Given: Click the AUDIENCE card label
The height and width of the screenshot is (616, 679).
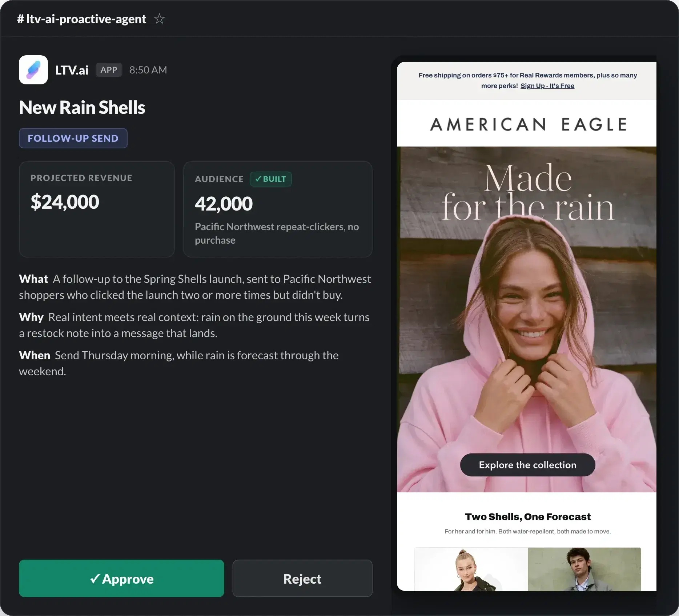Looking at the screenshot, I should (x=219, y=179).
